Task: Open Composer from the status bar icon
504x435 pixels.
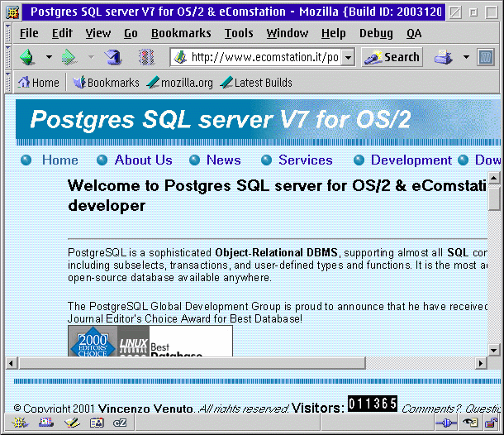Action: tap(72, 423)
